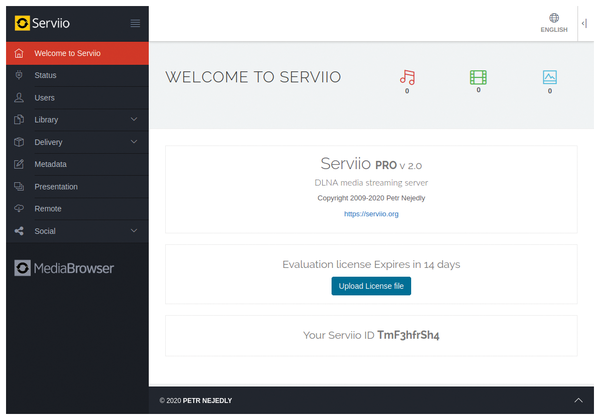This screenshot has width=600, height=420.
Task: Click the box icon next to Delivery
Action: [x=19, y=142]
